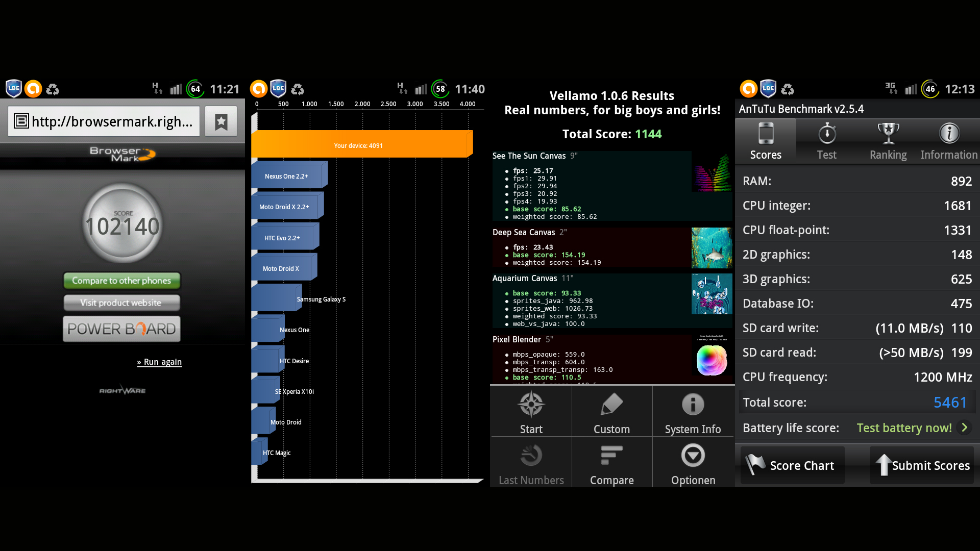Select the RAM score row
The height and width of the screenshot is (551, 980).
click(x=857, y=181)
